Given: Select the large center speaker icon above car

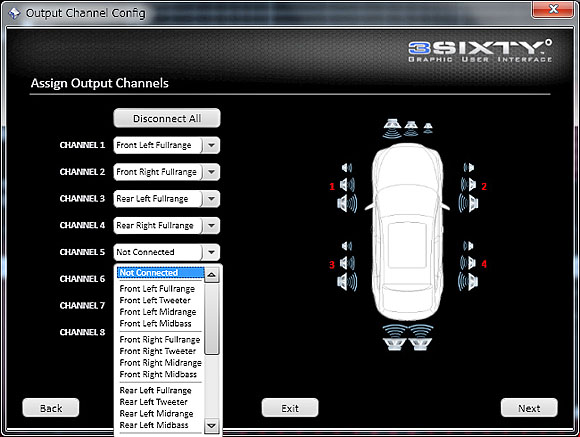Looking at the screenshot, I should pyautogui.click(x=392, y=128).
